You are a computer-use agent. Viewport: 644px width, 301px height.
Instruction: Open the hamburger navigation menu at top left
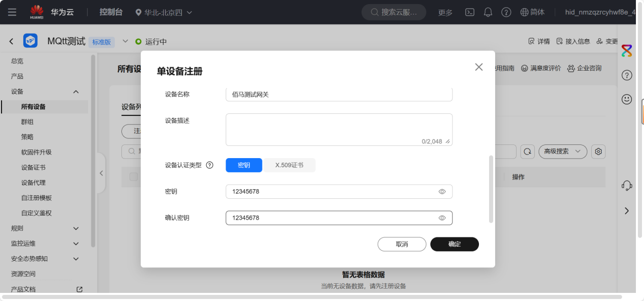[x=12, y=12]
